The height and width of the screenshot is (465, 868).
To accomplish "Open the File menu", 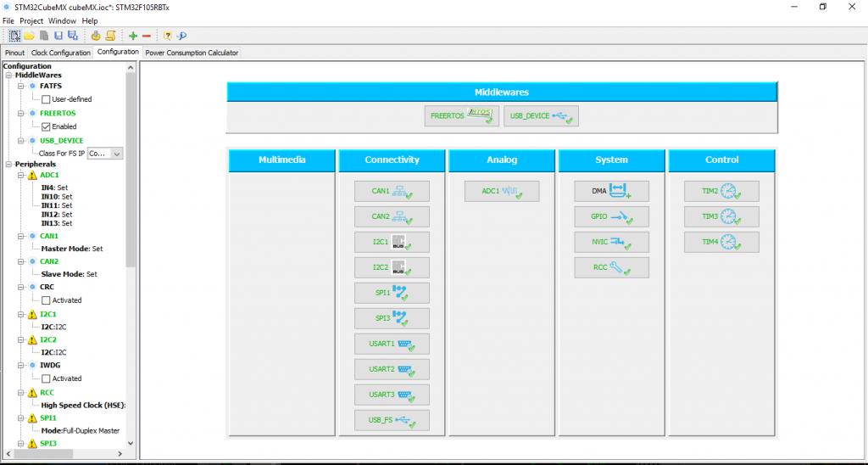I will click(8, 21).
